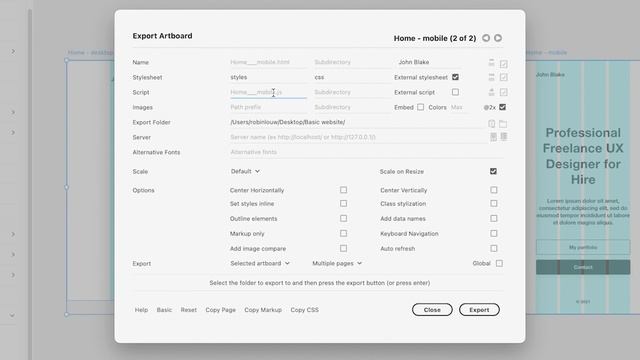Click the first server icon in the Server row
Viewport: 640px width, 360px height.
pyautogui.click(x=493, y=137)
